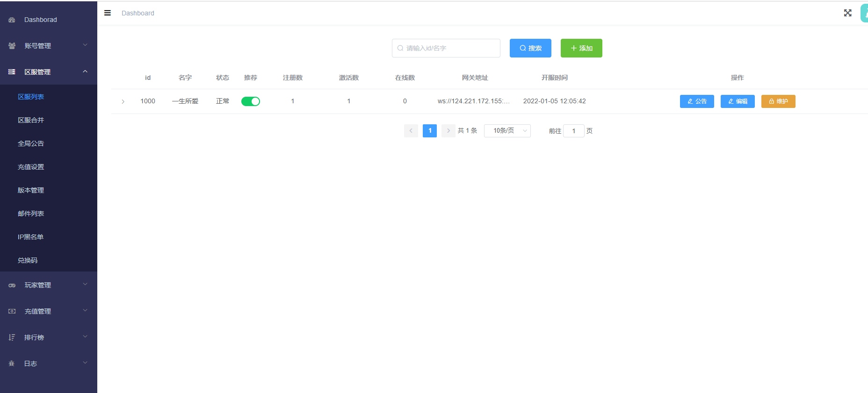Click the 正常 status cell
Viewport: 868px width, 393px height.
[x=223, y=101]
